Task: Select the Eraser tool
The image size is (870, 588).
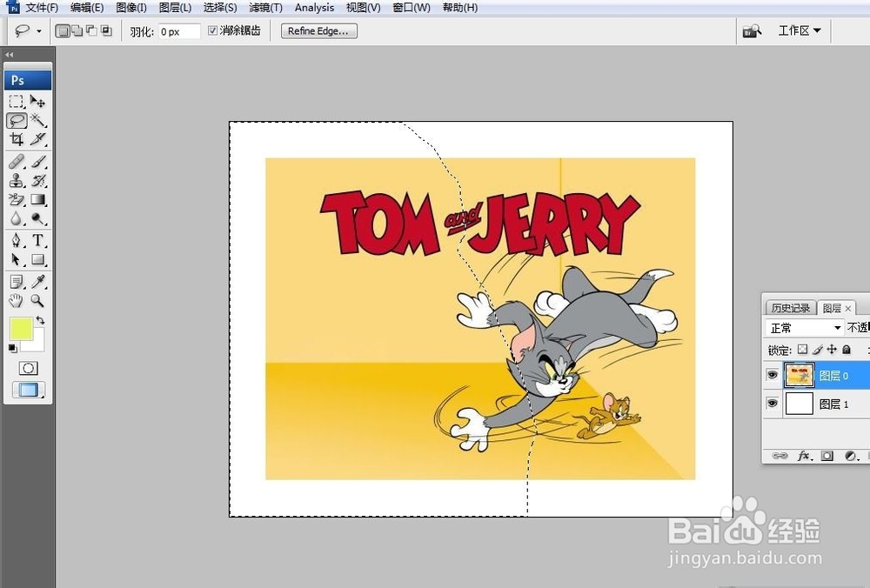Action: [x=17, y=199]
